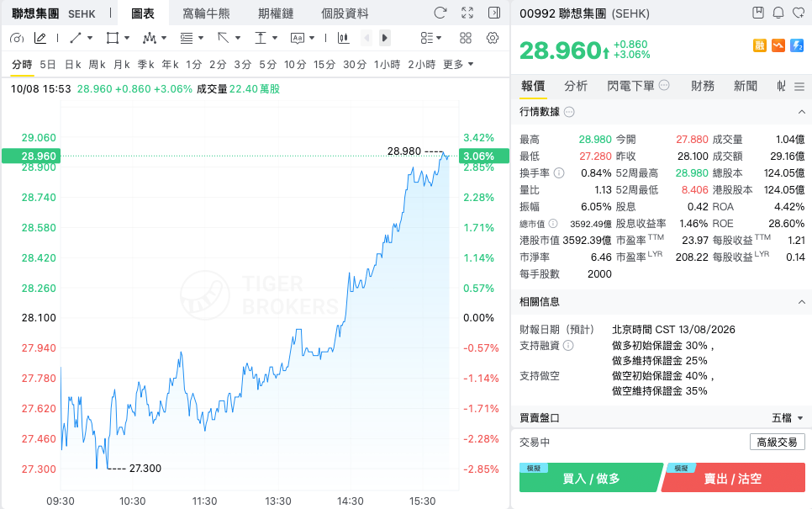Select the price range measure tool
This screenshot has height=509, width=812.
260,38
